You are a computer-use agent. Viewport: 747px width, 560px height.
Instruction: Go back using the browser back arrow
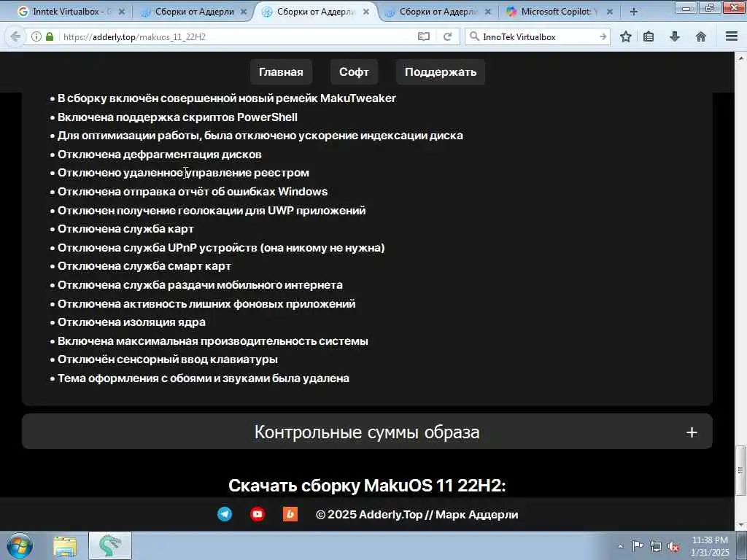click(x=15, y=36)
